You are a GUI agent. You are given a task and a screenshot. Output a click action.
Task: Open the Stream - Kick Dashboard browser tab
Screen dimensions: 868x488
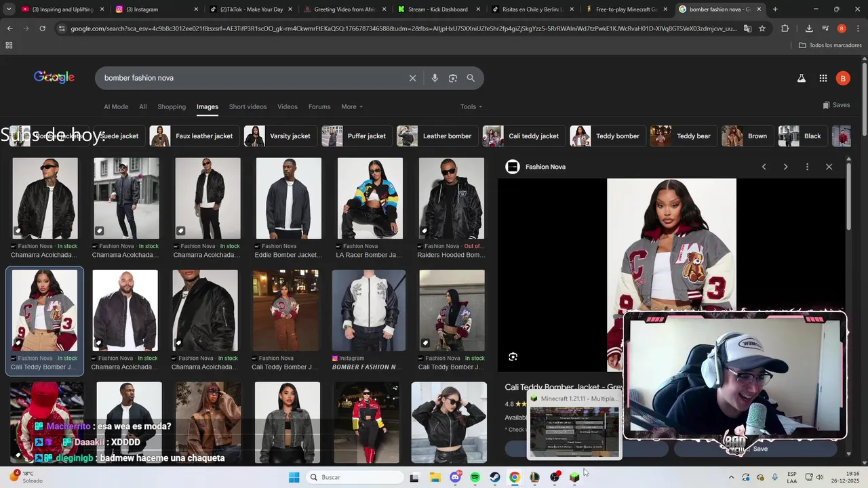(437, 9)
